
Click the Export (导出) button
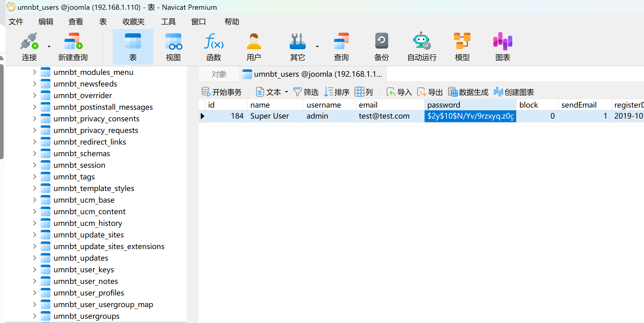point(430,92)
